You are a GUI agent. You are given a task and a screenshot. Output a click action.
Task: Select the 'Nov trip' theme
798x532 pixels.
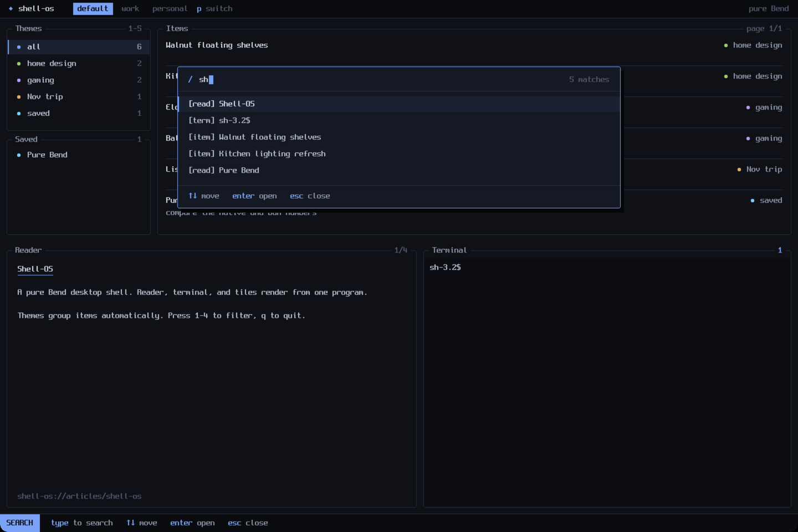click(79, 96)
